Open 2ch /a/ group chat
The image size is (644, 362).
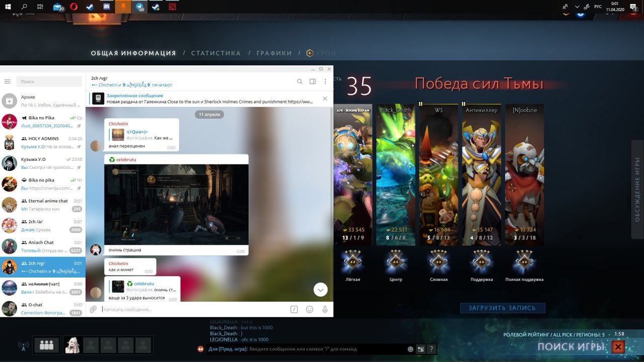43,225
